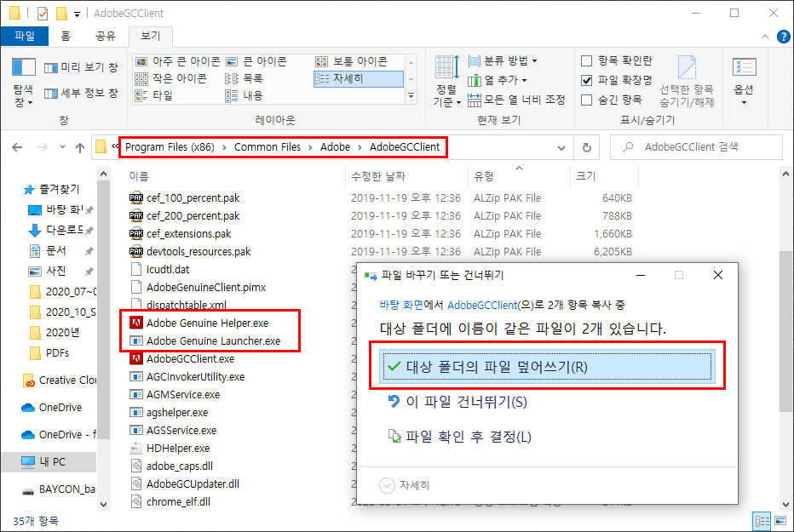
Task: Expand address bar history dropdown
Action: (x=561, y=147)
